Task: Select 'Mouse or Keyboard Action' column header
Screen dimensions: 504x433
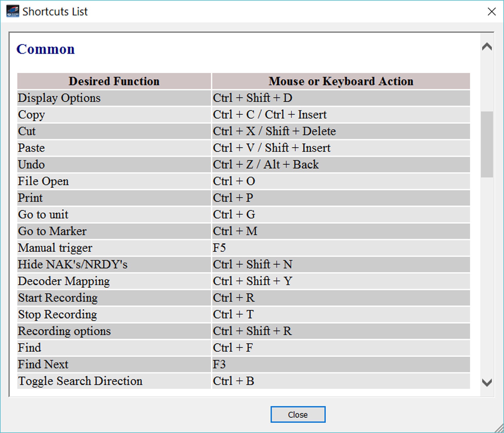Action: click(341, 81)
